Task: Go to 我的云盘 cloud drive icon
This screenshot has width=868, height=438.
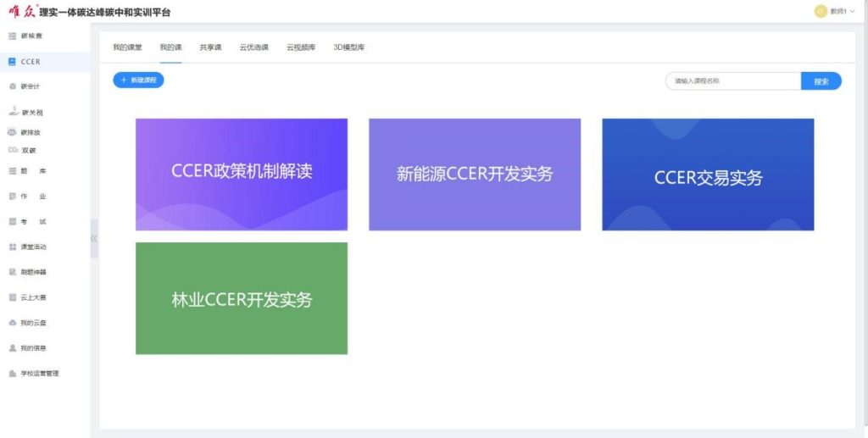Action: (x=12, y=323)
